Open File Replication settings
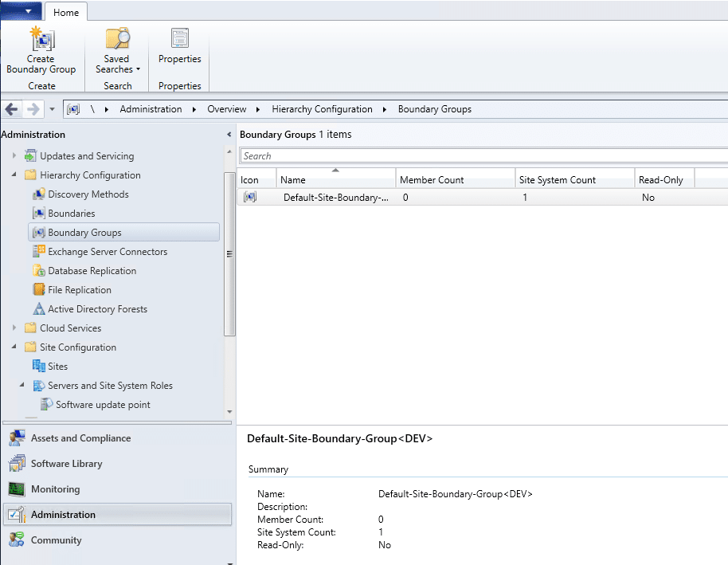This screenshot has height=565, width=728. click(x=80, y=289)
